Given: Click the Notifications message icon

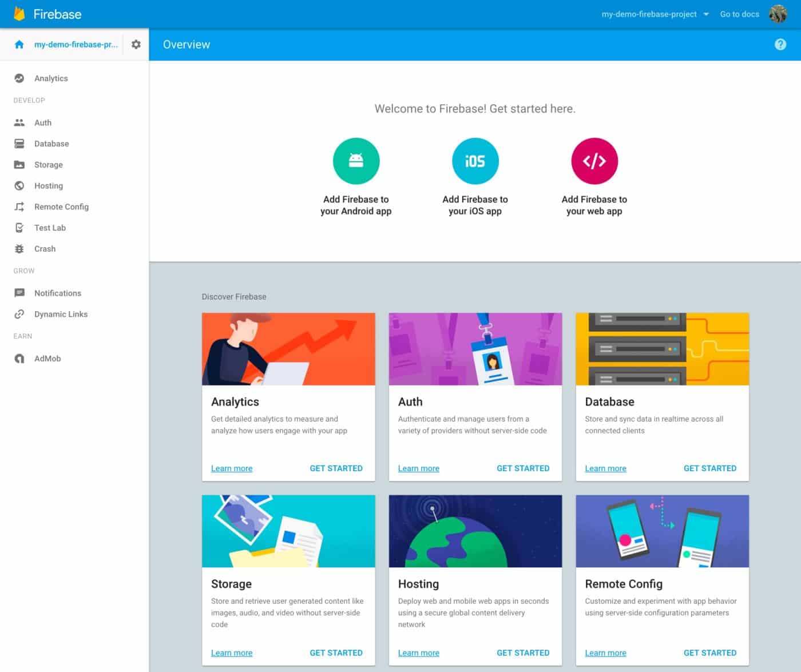Looking at the screenshot, I should (x=19, y=293).
